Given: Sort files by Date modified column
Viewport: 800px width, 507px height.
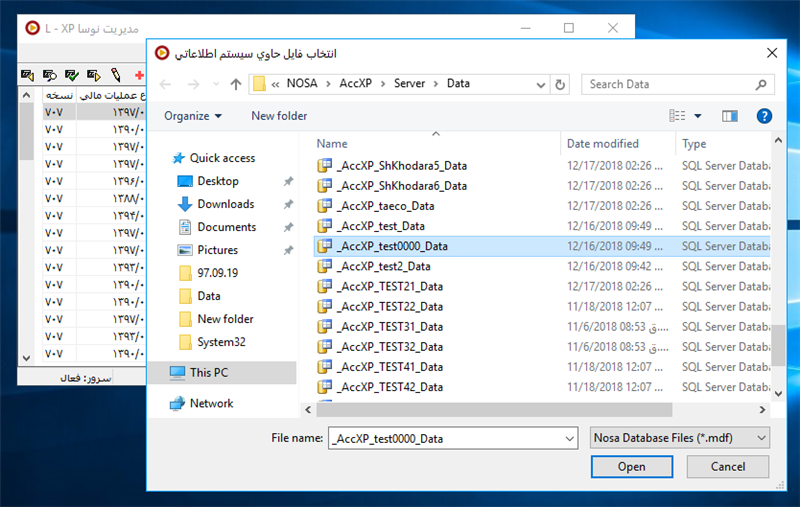Looking at the screenshot, I should 602,144.
